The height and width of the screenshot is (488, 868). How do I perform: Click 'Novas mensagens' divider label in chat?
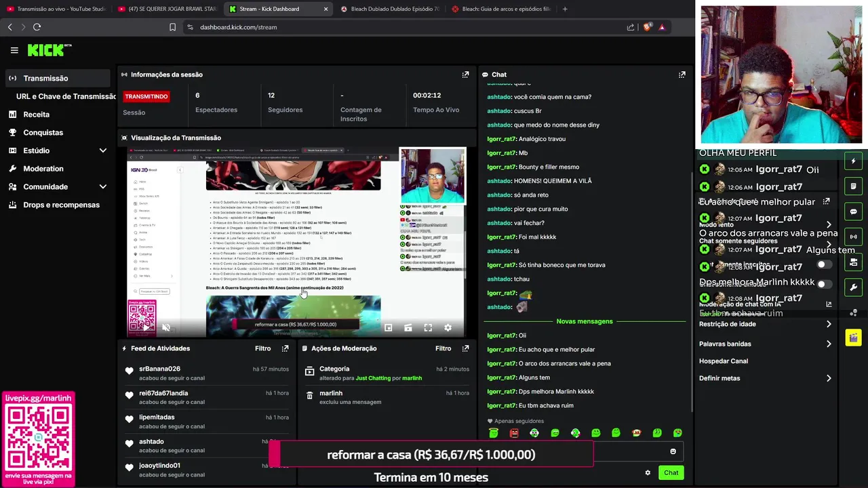click(585, 321)
